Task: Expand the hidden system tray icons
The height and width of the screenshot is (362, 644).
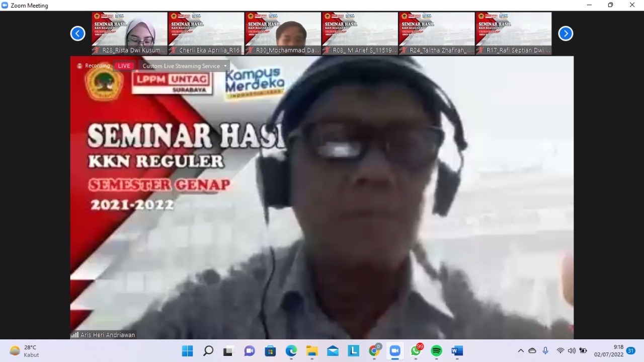Action: (521, 351)
